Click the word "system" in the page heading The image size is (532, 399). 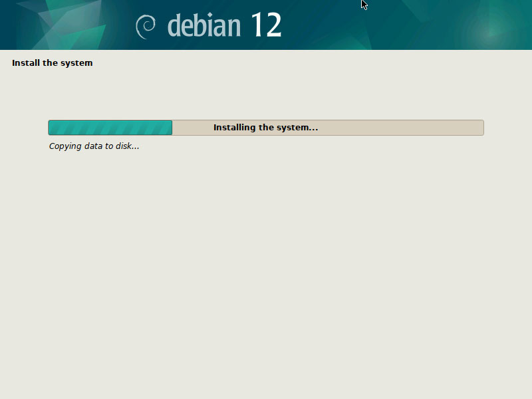tap(78, 63)
